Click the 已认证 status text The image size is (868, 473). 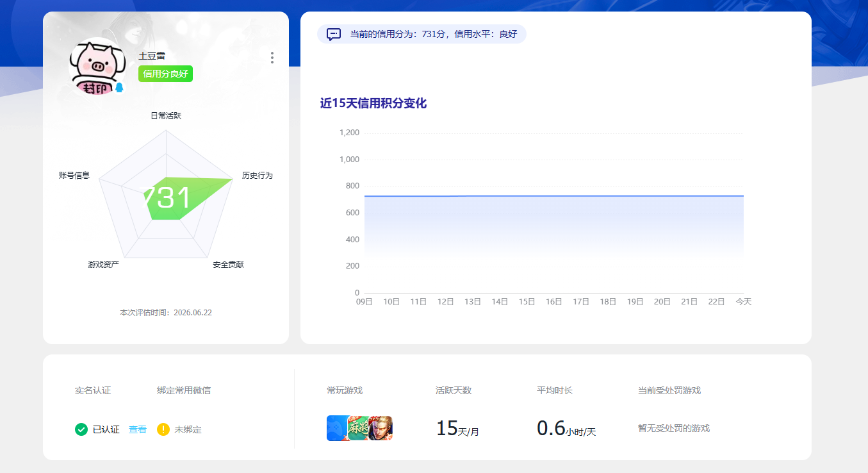106,429
